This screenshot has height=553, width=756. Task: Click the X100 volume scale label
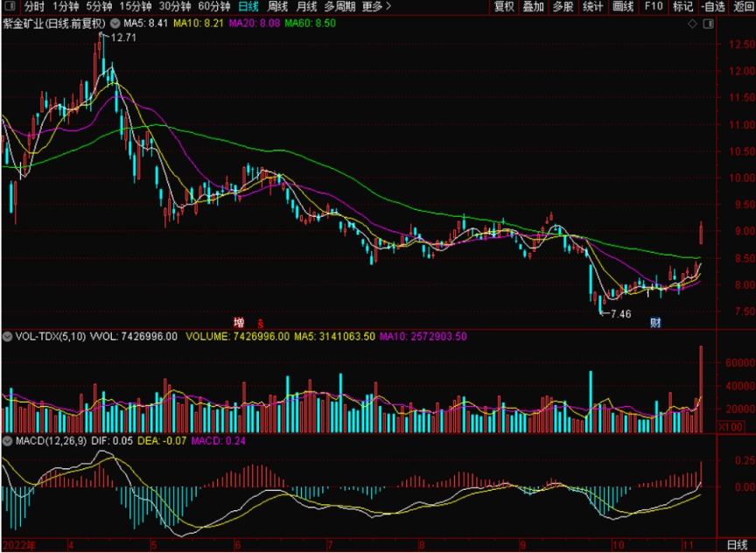[x=730, y=427]
